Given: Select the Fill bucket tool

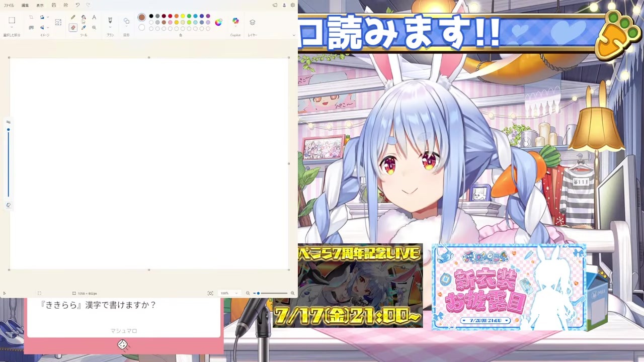Looking at the screenshot, I should tap(84, 17).
